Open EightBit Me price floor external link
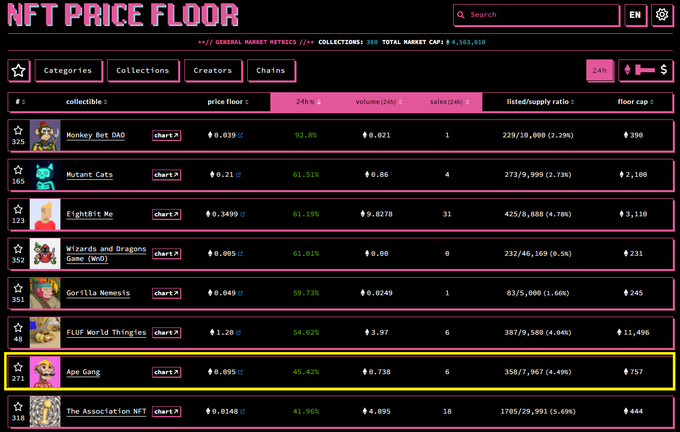The height and width of the screenshot is (432, 680). [x=243, y=214]
